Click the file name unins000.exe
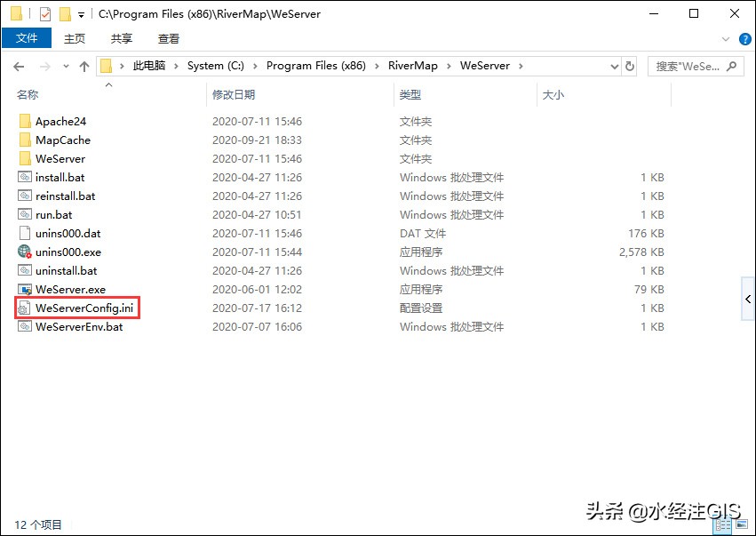Image resolution: width=756 pixels, height=536 pixels. click(x=68, y=252)
